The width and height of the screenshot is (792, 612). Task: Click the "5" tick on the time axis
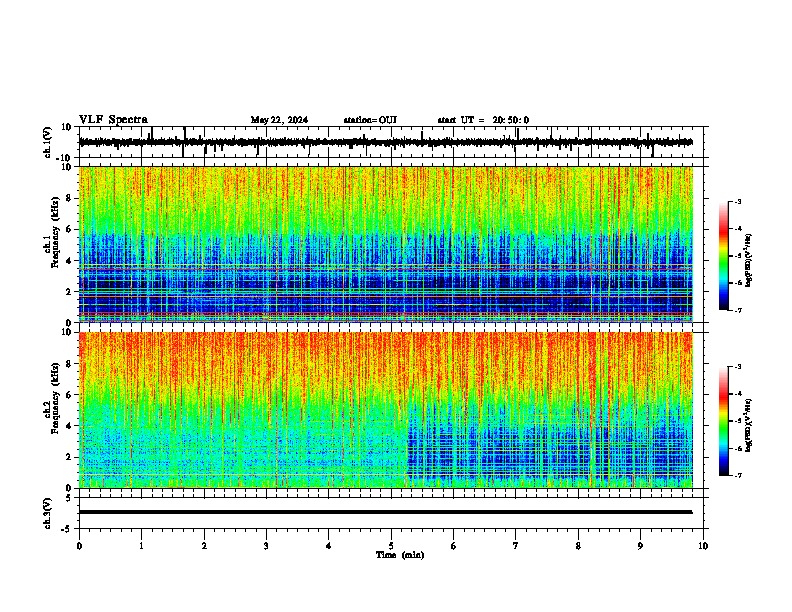coord(391,546)
